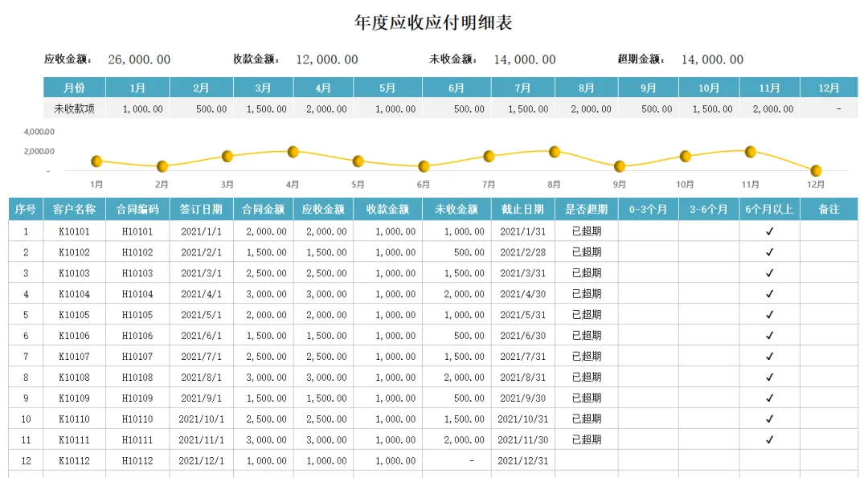Click the 未收金额 label at top
This screenshot has height=478, width=868.
453,59
